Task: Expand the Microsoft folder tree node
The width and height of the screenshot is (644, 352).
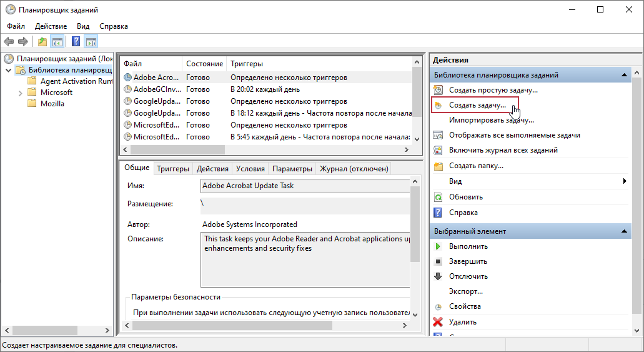Action: pos(20,93)
